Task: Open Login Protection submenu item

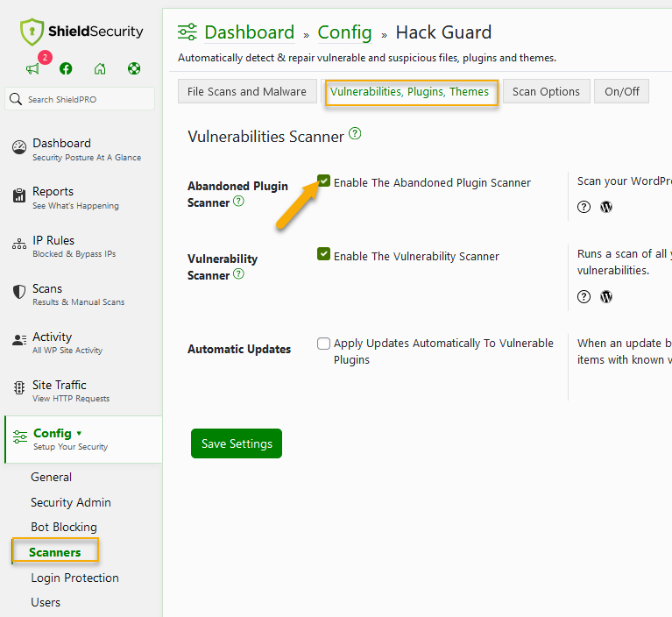Action: pyautogui.click(x=74, y=578)
